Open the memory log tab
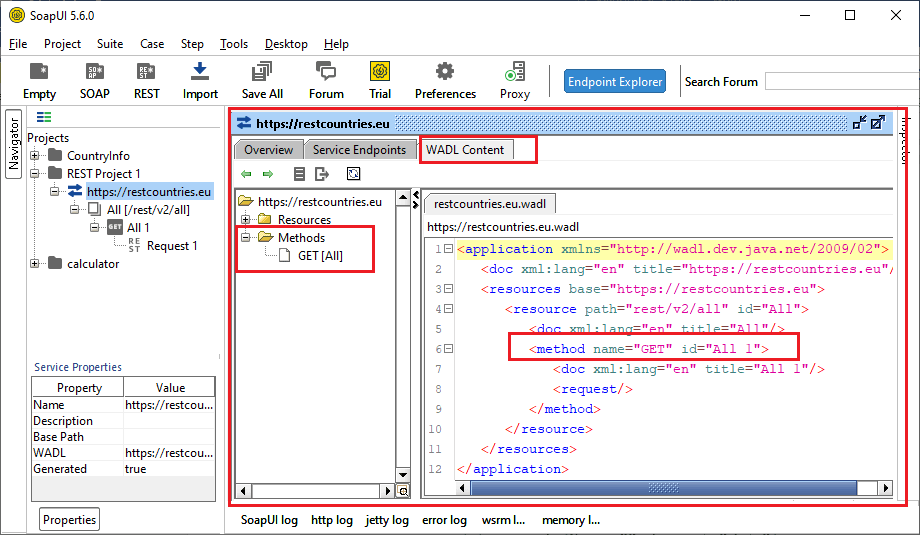 (570, 520)
